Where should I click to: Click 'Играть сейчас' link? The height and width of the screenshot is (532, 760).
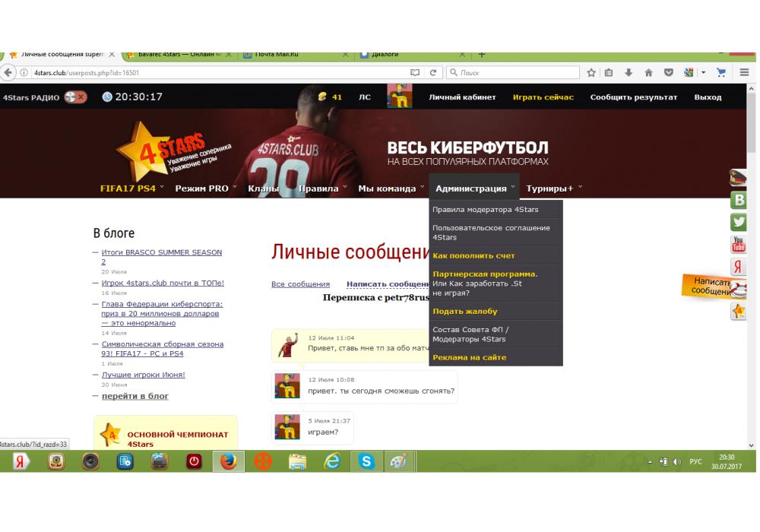pyautogui.click(x=543, y=97)
